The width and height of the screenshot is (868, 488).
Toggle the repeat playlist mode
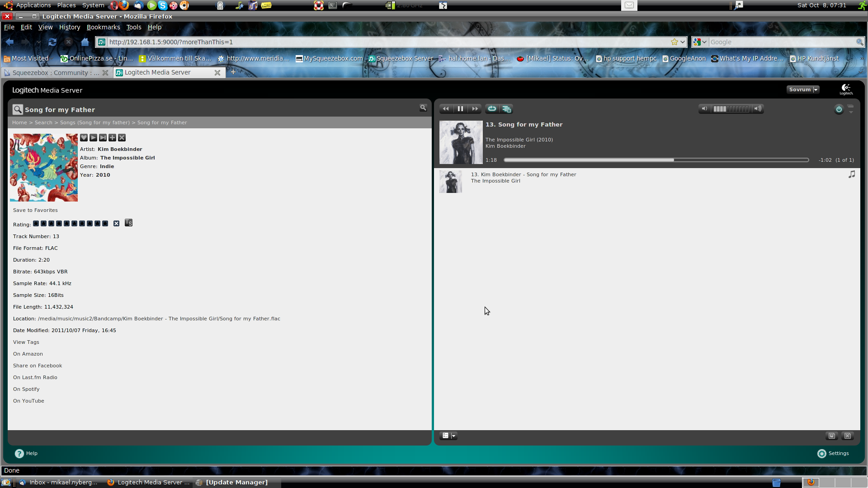coord(492,109)
